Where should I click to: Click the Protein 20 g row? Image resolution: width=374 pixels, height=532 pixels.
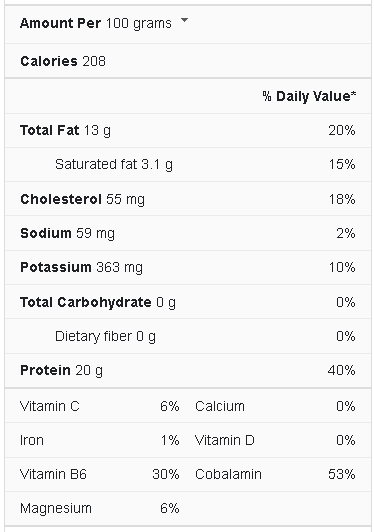point(188,370)
